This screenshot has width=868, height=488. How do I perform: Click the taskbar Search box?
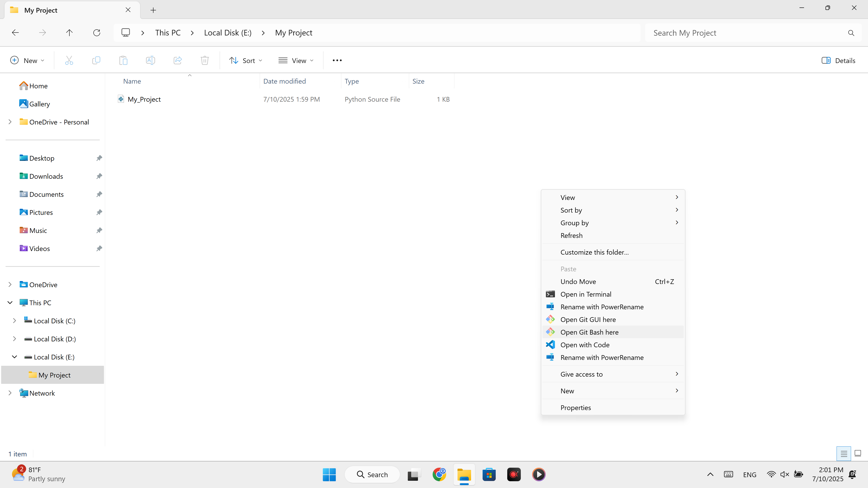tap(372, 474)
